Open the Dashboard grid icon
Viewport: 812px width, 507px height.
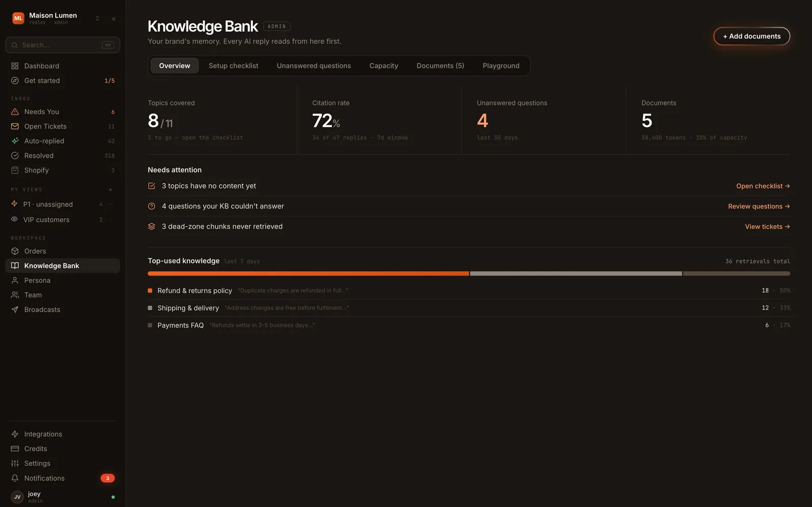[x=15, y=66]
